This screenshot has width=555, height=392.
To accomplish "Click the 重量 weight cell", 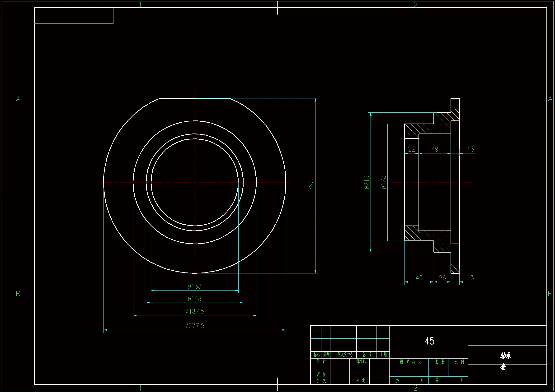I will [x=439, y=362].
